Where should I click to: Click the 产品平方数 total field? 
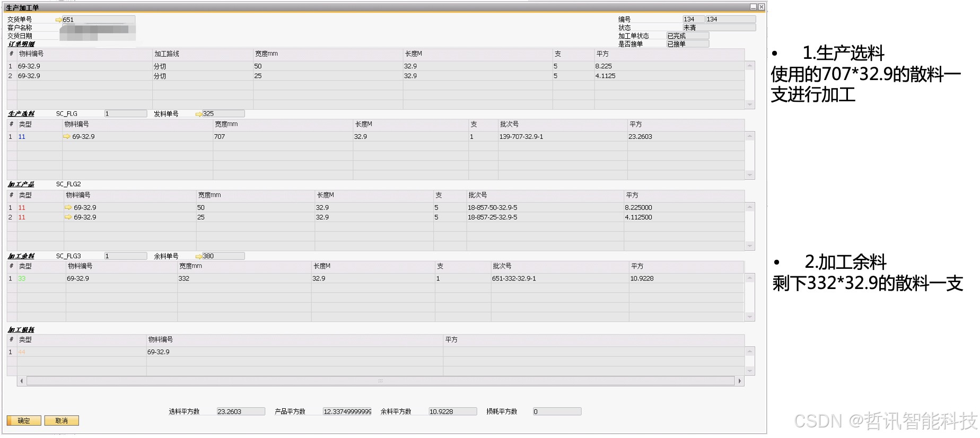pos(347,411)
